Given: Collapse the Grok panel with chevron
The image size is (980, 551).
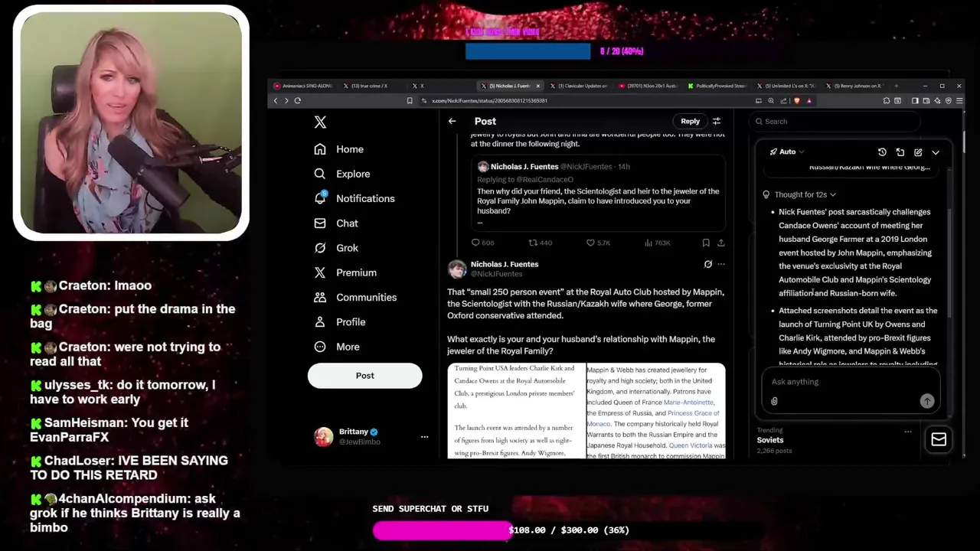Looking at the screenshot, I should tap(936, 152).
